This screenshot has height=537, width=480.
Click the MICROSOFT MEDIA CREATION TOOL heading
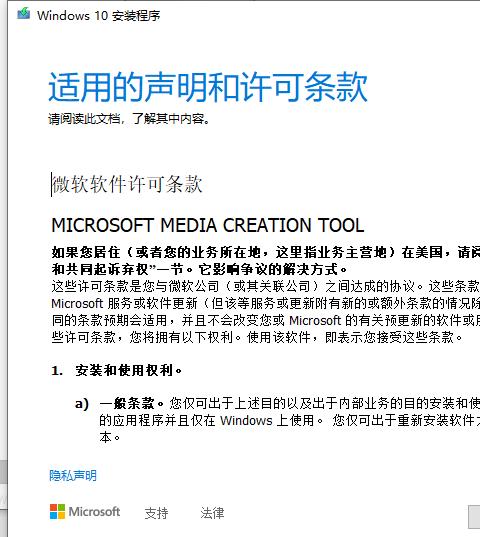[207, 225]
